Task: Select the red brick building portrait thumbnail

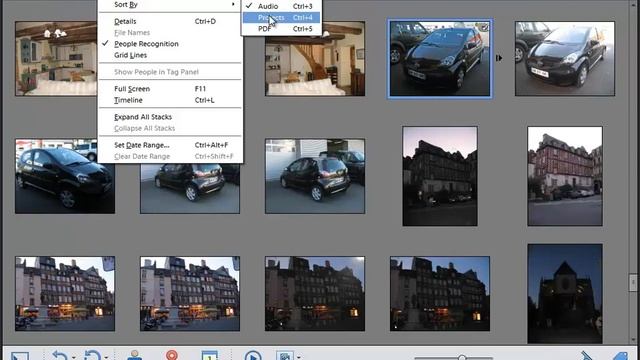Action: [x=564, y=176]
